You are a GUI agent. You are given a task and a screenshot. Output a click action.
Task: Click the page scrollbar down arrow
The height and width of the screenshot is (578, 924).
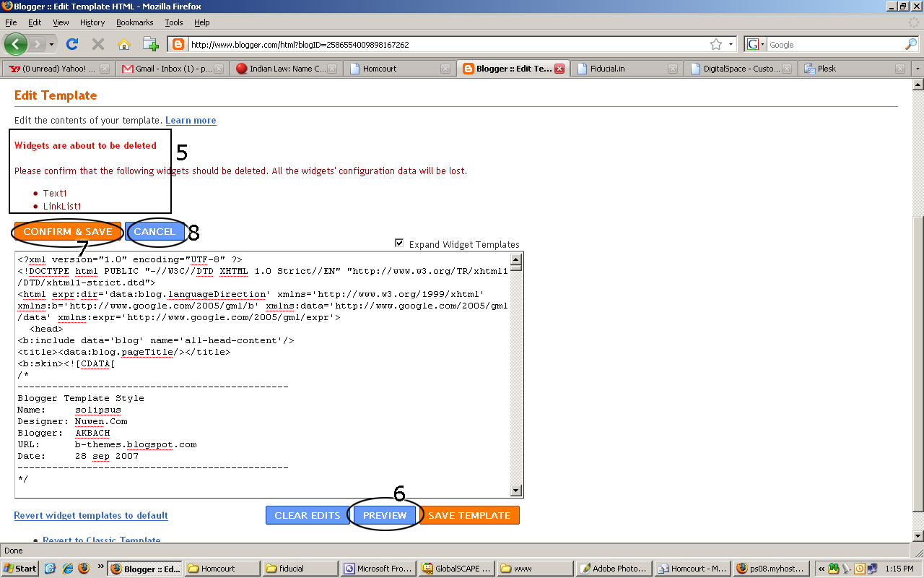pos(918,535)
